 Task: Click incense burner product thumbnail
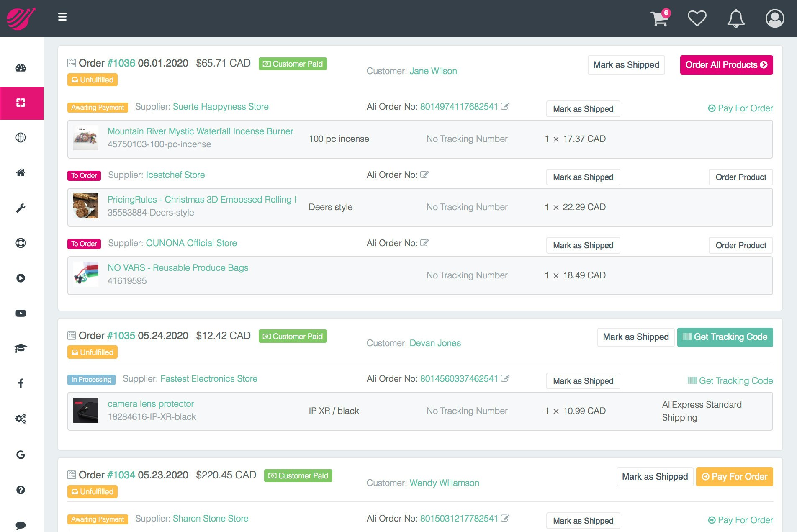point(86,138)
